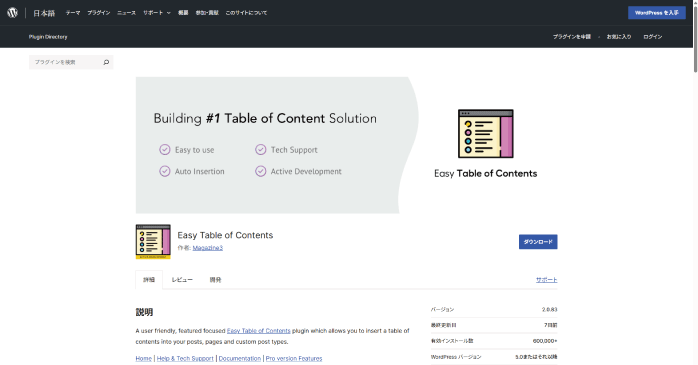Select the 詳細 tab
The width and height of the screenshot is (698, 365).
click(x=149, y=280)
